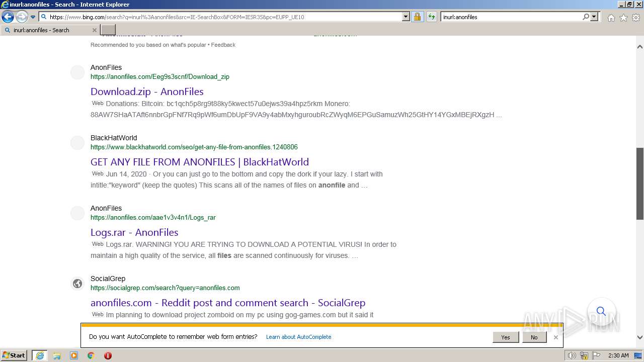Click the Bing URL in address bar

click(x=177, y=17)
